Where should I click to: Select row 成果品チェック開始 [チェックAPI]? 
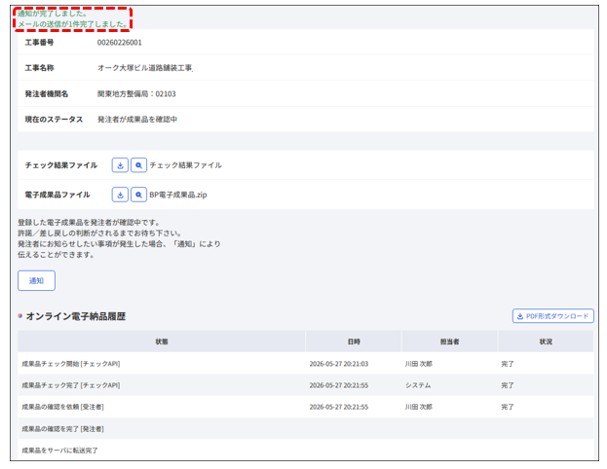(x=305, y=364)
